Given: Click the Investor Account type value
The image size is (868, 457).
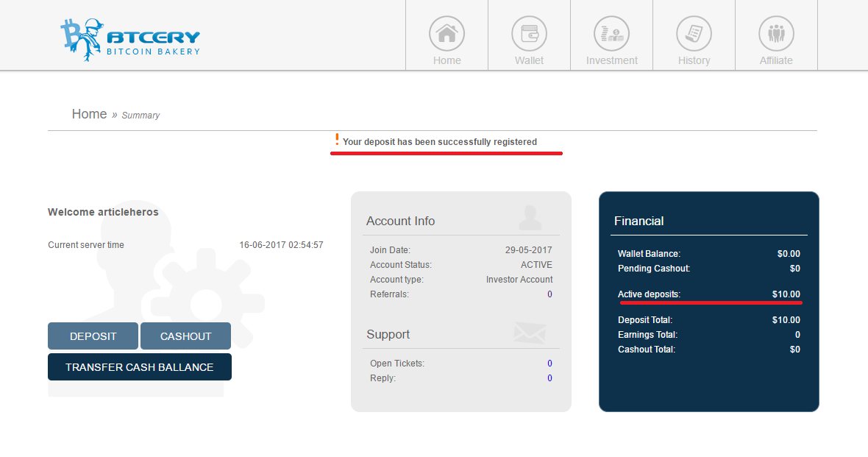Looking at the screenshot, I should tap(519, 280).
